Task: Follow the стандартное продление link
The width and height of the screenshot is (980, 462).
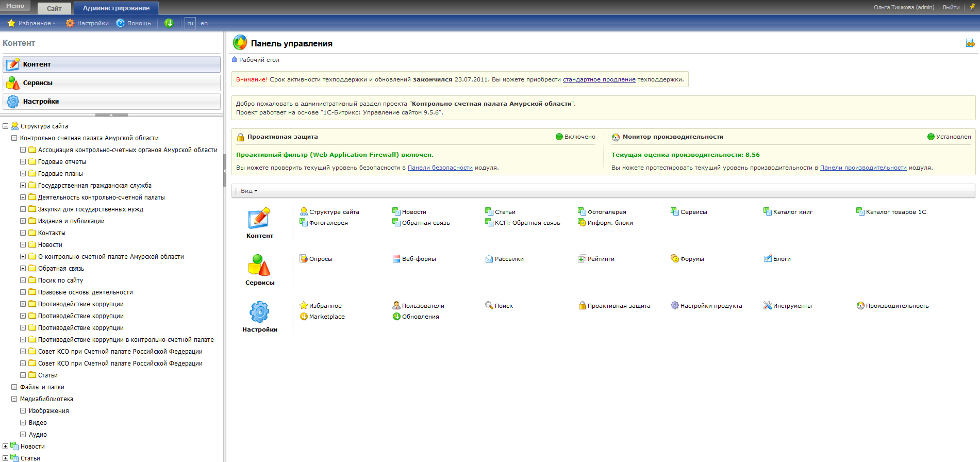Action: pyautogui.click(x=599, y=79)
